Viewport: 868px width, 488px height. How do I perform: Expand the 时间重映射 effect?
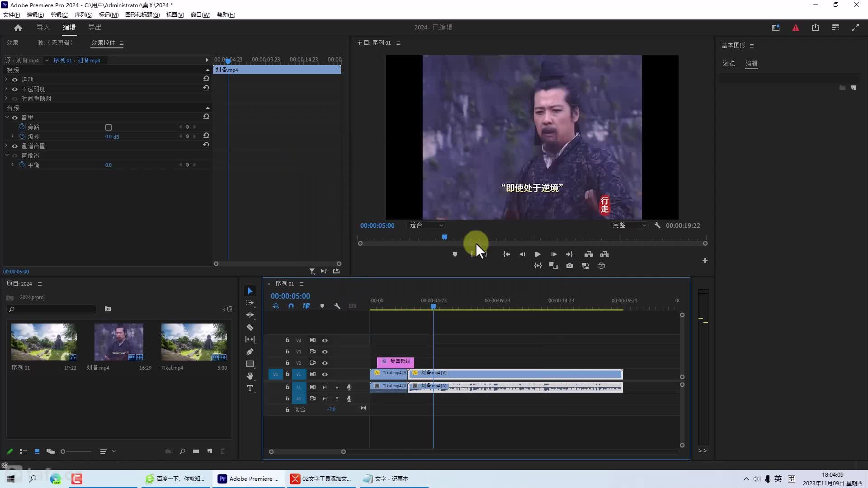[6, 98]
